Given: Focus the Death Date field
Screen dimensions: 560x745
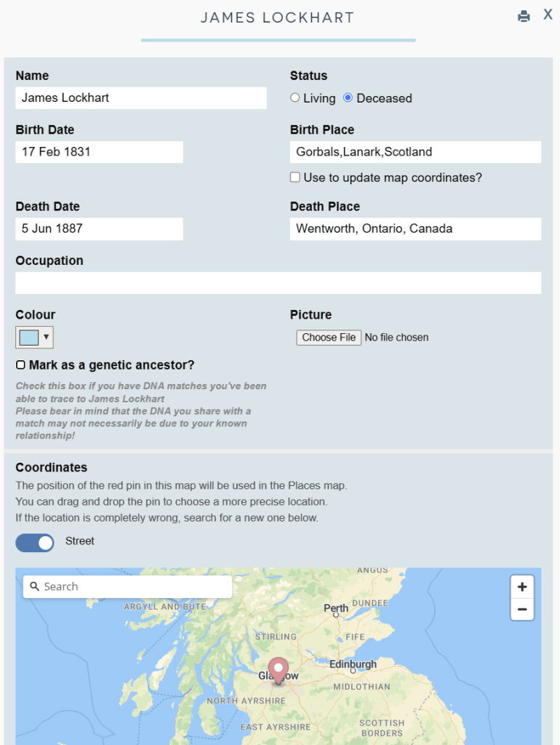Looking at the screenshot, I should pos(99,228).
